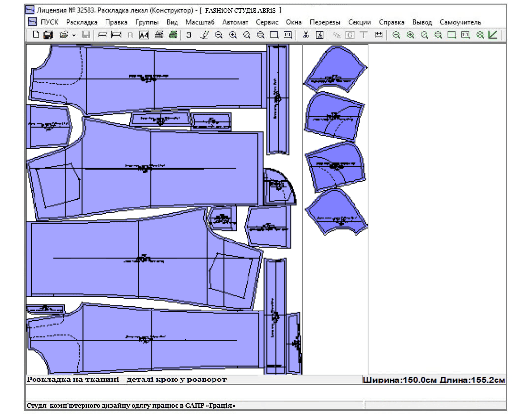The image size is (532, 414).
Task: Click the new blank document icon
Action: point(35,35)
